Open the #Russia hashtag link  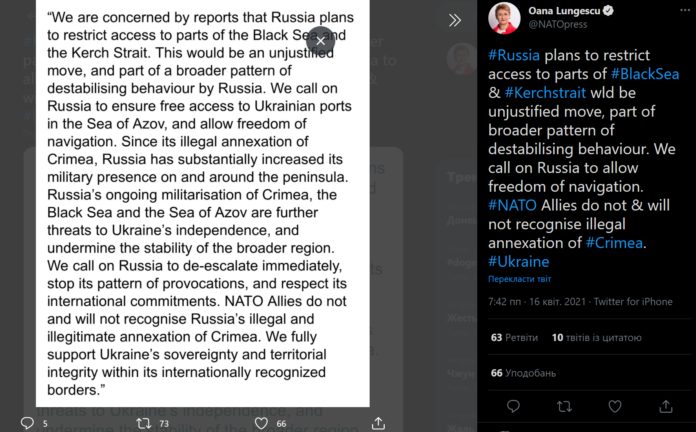(x=513, y=53)
